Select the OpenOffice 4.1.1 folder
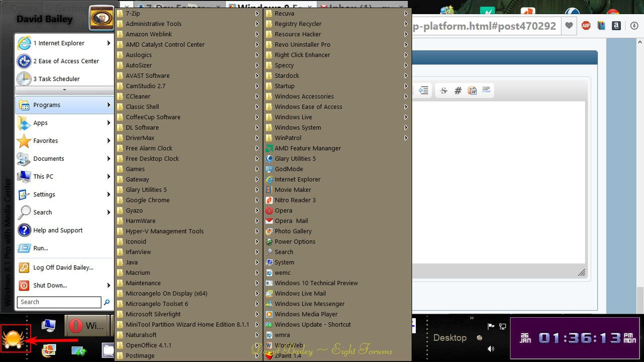644x362 pixels. coord(188,345)
